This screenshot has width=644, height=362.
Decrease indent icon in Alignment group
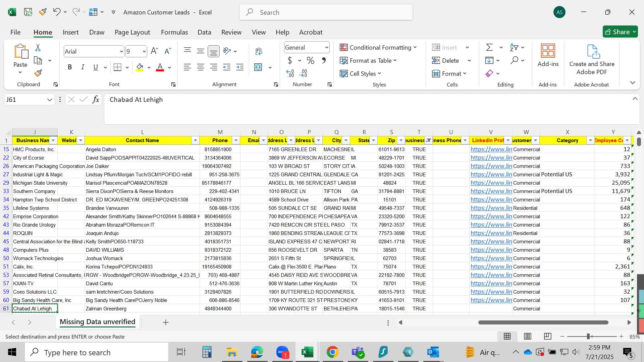pyautogui.click(x=227, y=67)
